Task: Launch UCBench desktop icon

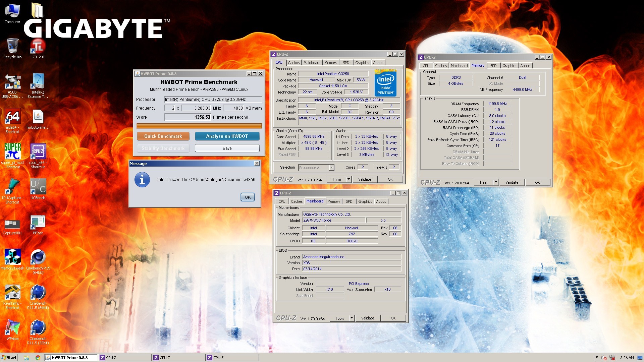Action: pyautogui.click(x=38, y=190)
